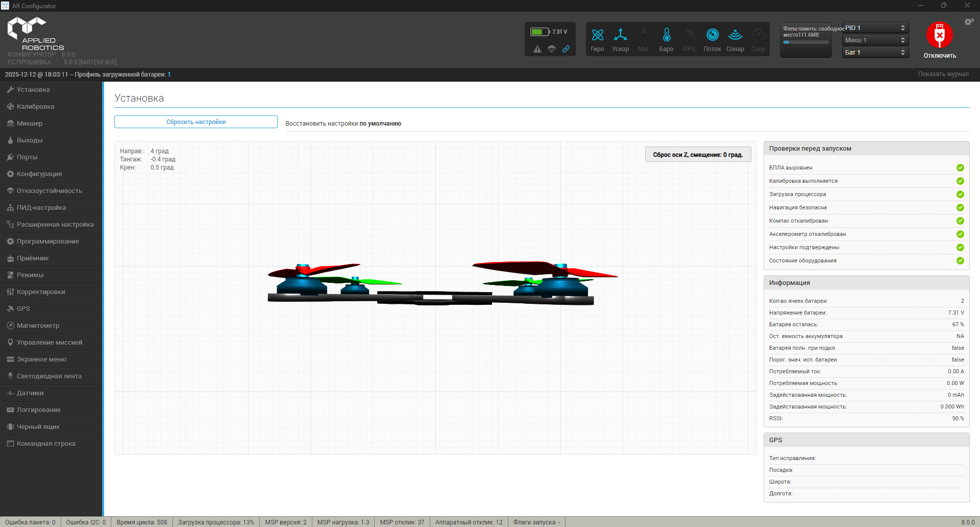980x527 pixels.
Task: Click the warning triangle icon under battery
Action: pyautogui.click(x=537, y=49)
